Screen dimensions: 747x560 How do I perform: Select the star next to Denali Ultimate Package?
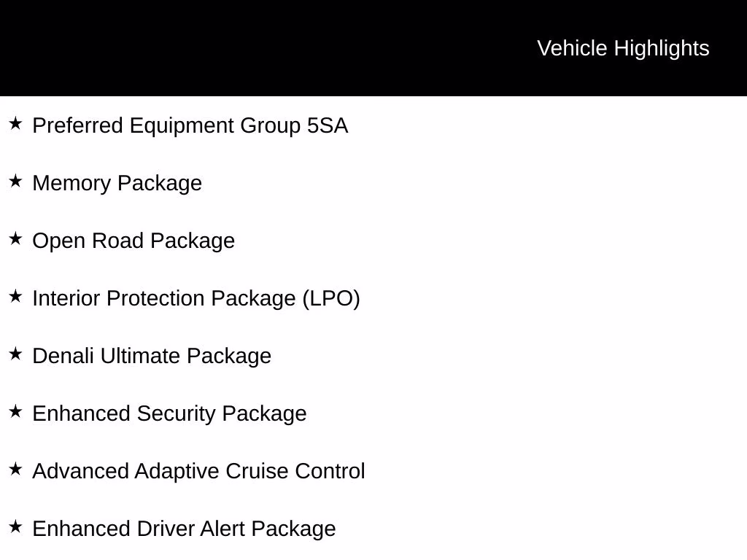15,354
